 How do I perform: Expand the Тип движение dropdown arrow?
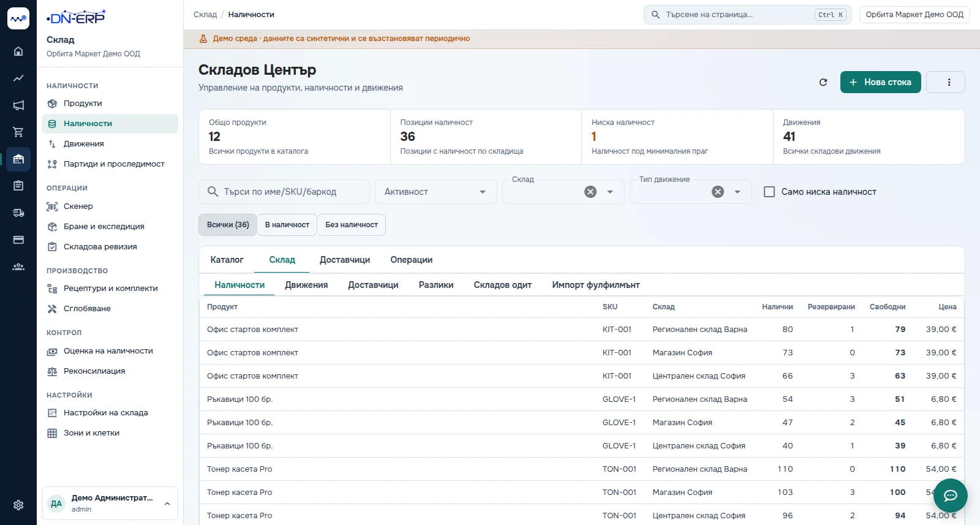737,192
